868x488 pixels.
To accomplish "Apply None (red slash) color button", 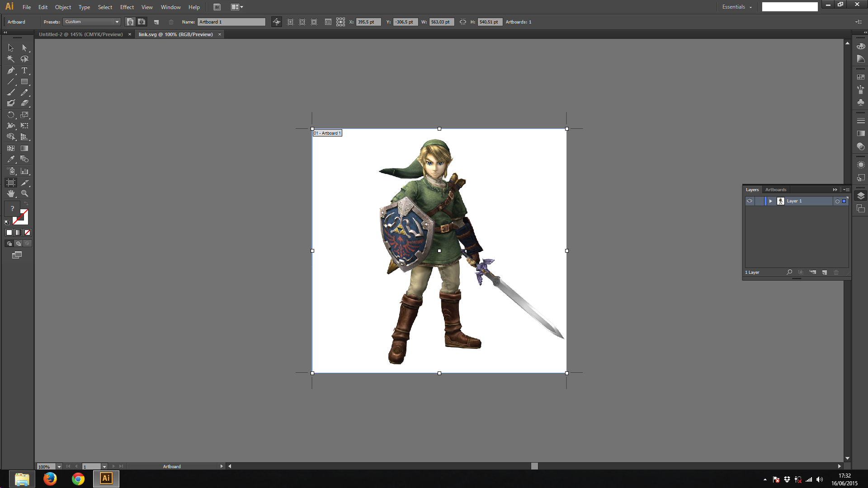I will 27,233.
